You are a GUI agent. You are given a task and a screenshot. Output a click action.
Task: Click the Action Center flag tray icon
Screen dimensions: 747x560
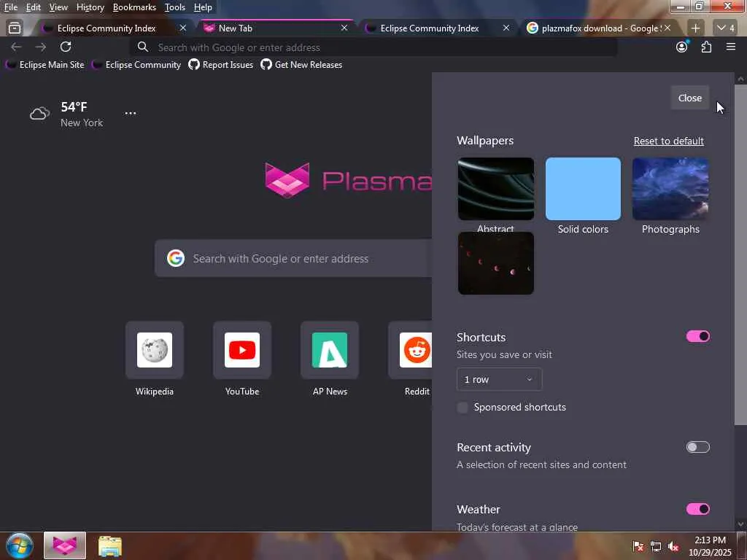coord(638,546)
